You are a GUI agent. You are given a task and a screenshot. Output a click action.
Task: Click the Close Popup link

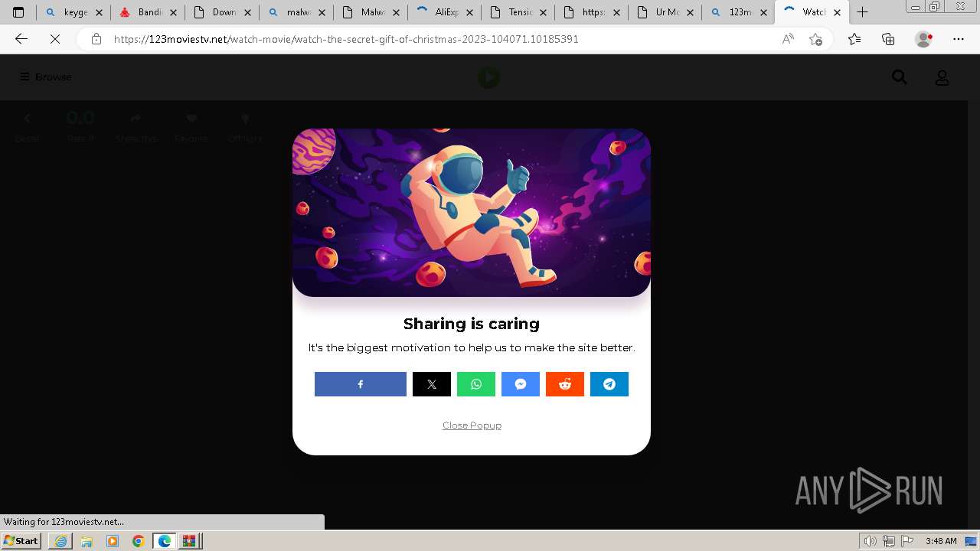pyautogui.click(x=472, y=425)
